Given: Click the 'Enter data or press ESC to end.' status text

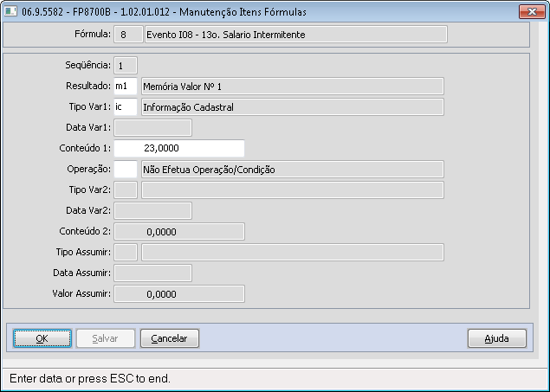Looking at the screenshot, I should pos(90,379).
